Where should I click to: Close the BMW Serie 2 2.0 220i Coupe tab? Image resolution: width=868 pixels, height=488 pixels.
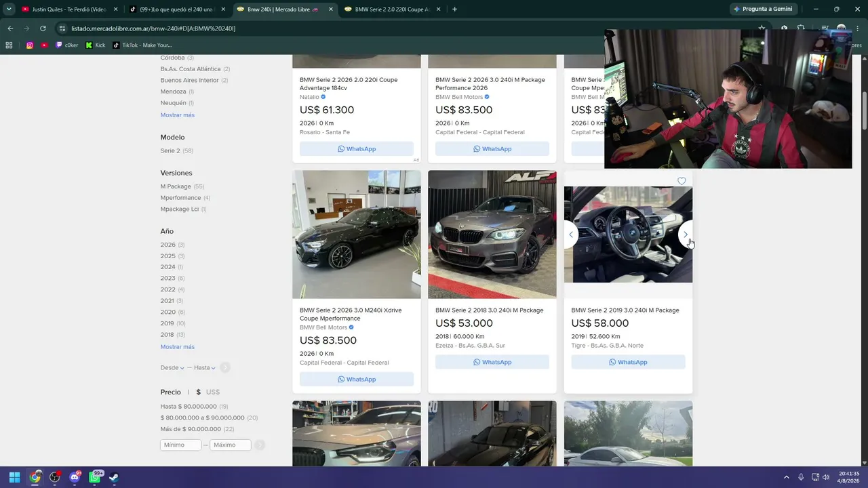point(438,9)
